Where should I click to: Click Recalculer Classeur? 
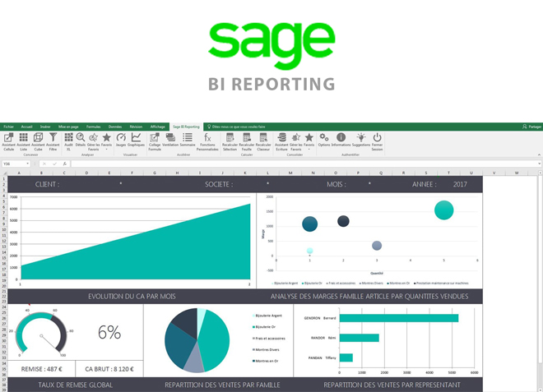(263, 142)
